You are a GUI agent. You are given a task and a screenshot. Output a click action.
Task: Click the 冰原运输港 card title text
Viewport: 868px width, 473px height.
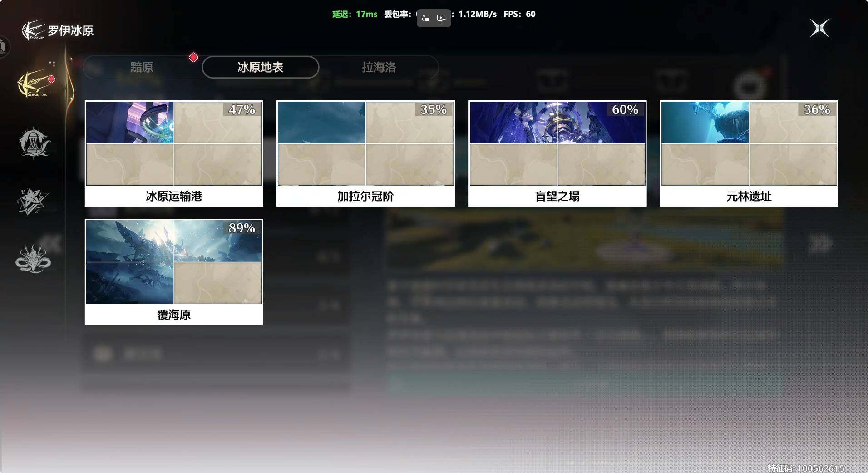pyautogui.click(x=174, y=196)
